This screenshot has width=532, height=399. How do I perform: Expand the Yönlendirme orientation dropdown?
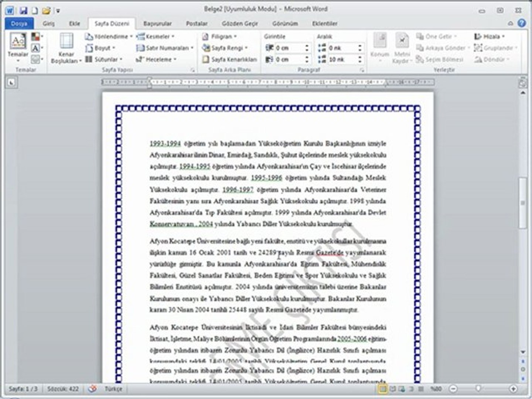tap(109, 37)
